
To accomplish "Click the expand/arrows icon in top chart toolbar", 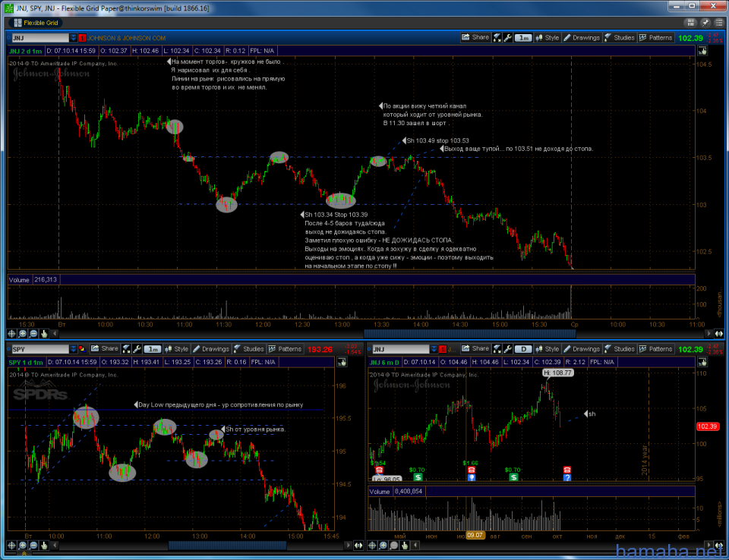I will tap(497, 38).
